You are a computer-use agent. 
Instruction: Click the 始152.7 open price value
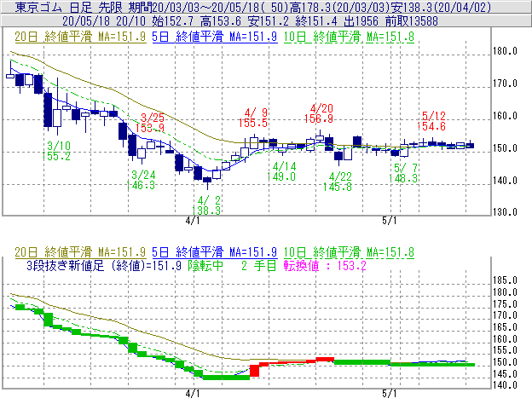coord(173,21)
